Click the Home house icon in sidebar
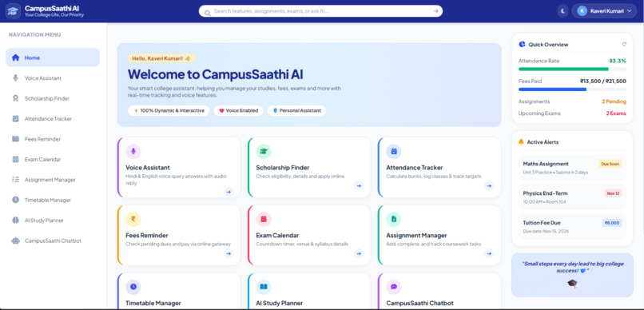644x310 pixels. point(16,58)
